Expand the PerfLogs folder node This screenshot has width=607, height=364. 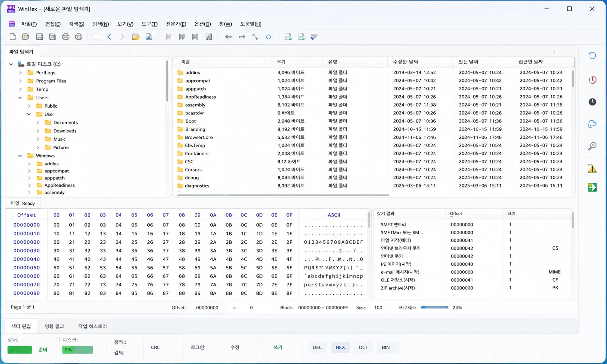tap(21, 73)
